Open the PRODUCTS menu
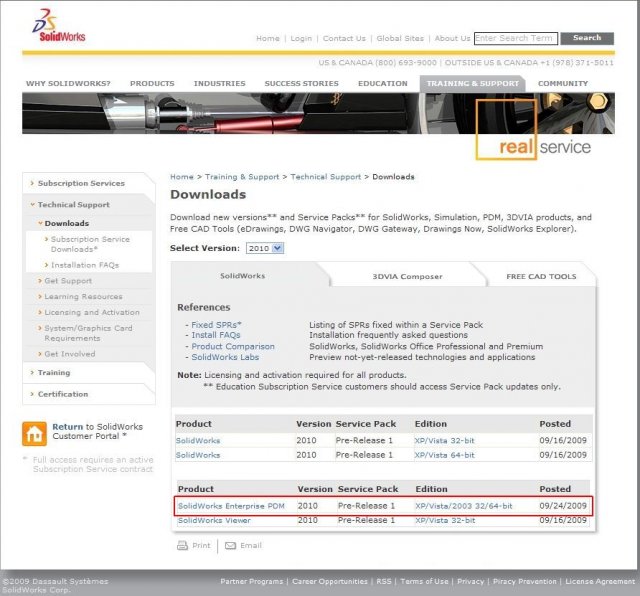The height and width of the screenshot is (596, 640). pos(152,83)
